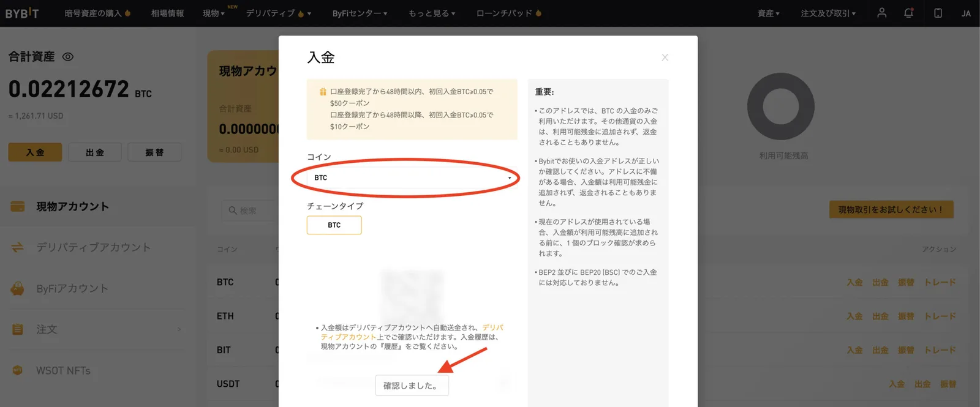
Task: Click the yellow 入金 button under total assets
Action: click(x=35, y=152)
